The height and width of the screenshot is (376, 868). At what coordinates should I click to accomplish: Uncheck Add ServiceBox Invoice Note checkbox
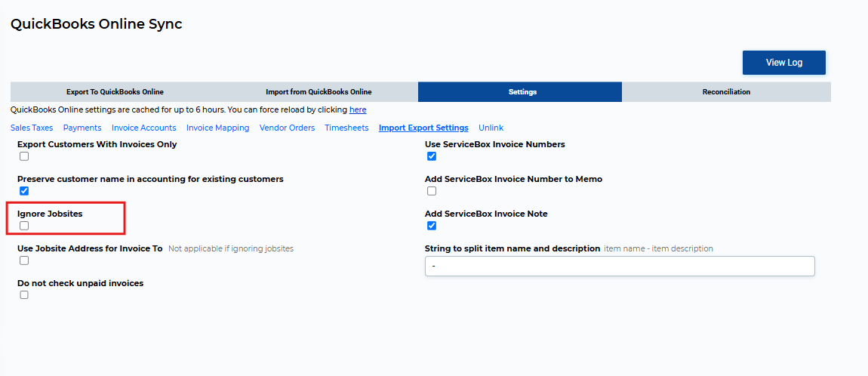(x=432, y=226)
